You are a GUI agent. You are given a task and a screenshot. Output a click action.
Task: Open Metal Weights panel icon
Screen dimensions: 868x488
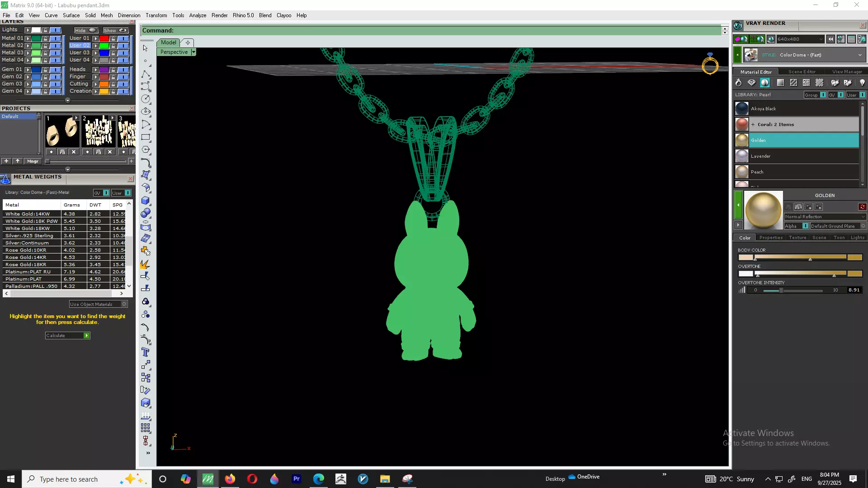tap(5, 179)
